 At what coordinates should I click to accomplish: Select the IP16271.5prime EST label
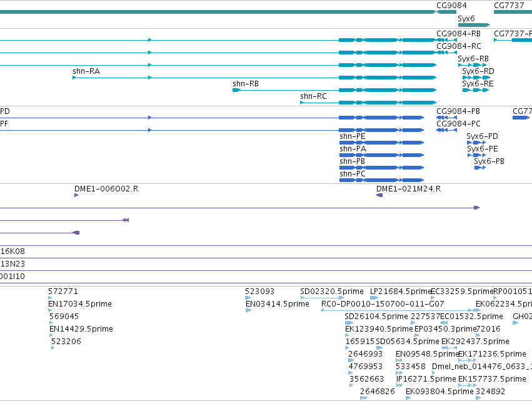point(426,380)
